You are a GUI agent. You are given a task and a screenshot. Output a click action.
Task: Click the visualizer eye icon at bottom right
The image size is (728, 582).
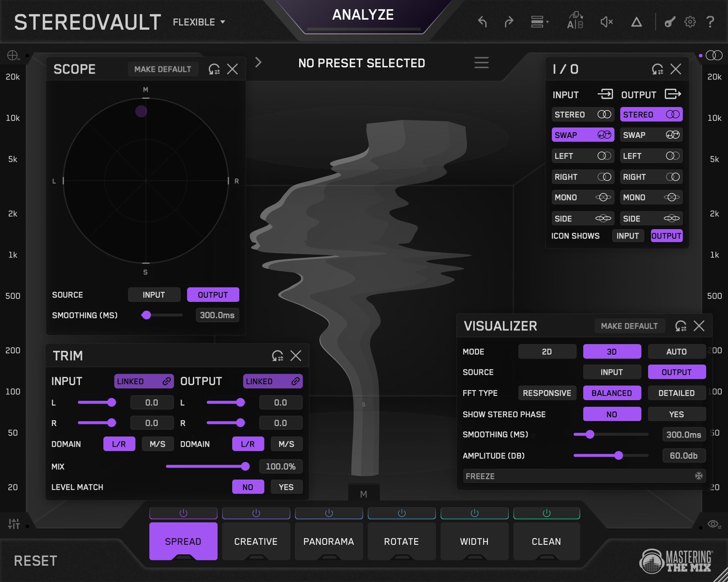tap(714, 524)
